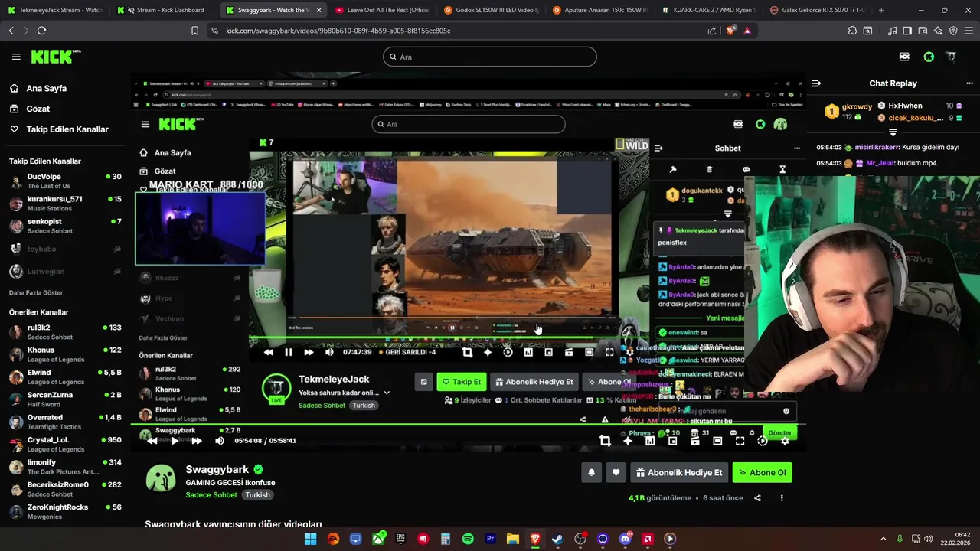This screenshot has width=980, height=551.
Task: Click the Abone Ol button
Action: [762, 473]
